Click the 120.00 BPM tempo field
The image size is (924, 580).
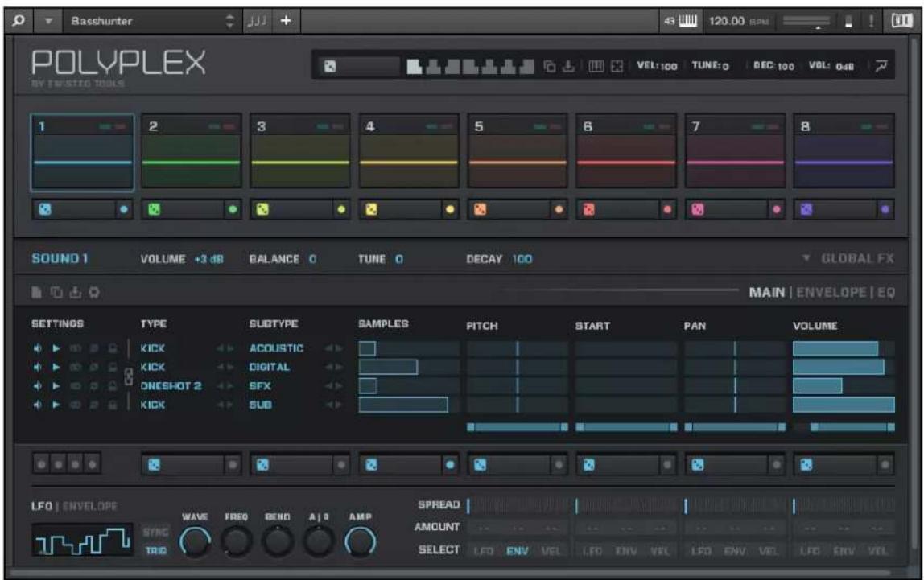(x=739, y=21)
